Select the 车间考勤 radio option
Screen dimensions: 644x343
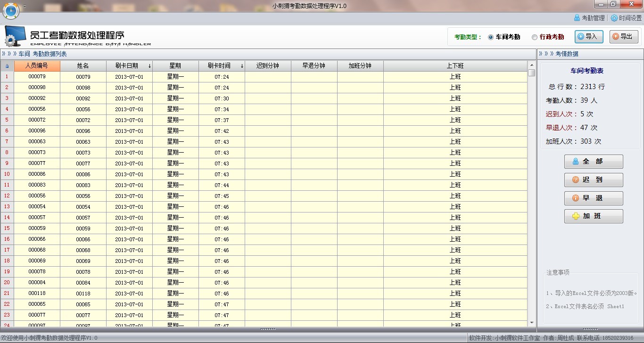click(491, 37)
